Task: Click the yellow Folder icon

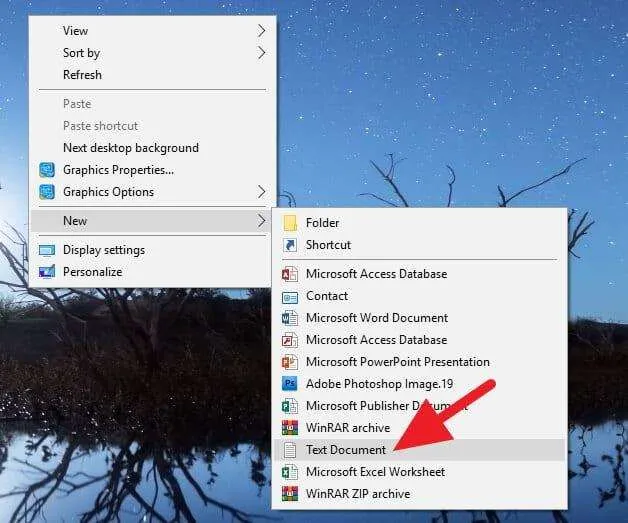Action: click(x=290, y=223)
